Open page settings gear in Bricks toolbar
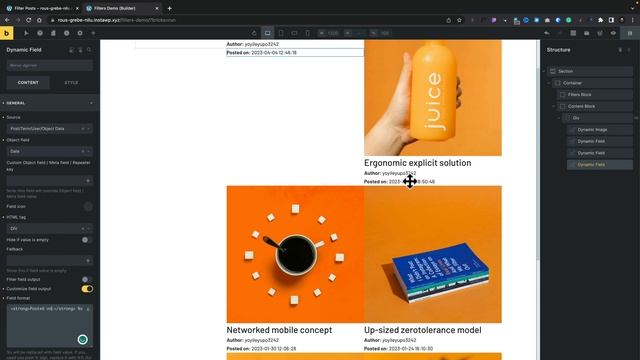Screen dimensions: 640x360 point(80,33)
